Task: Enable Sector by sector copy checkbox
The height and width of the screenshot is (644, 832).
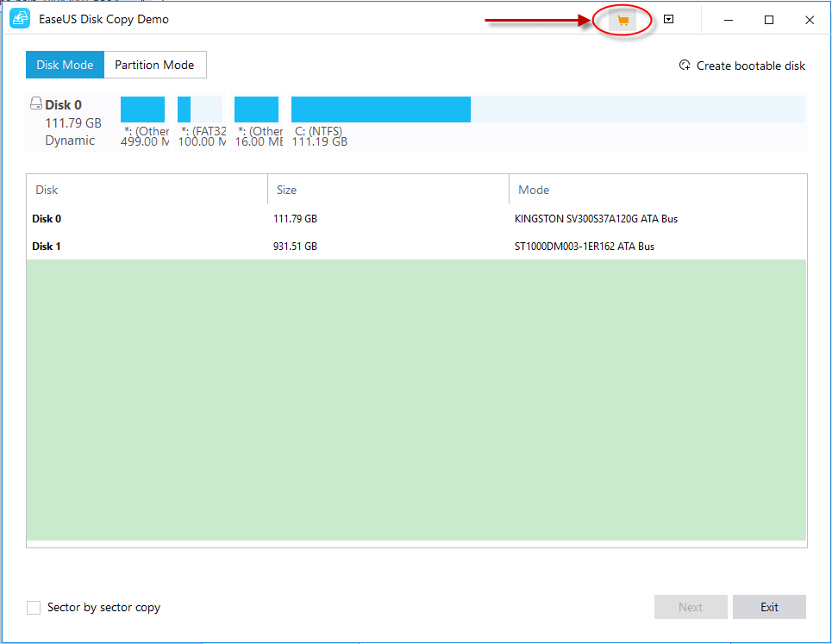Action: (x=34, y=608)
